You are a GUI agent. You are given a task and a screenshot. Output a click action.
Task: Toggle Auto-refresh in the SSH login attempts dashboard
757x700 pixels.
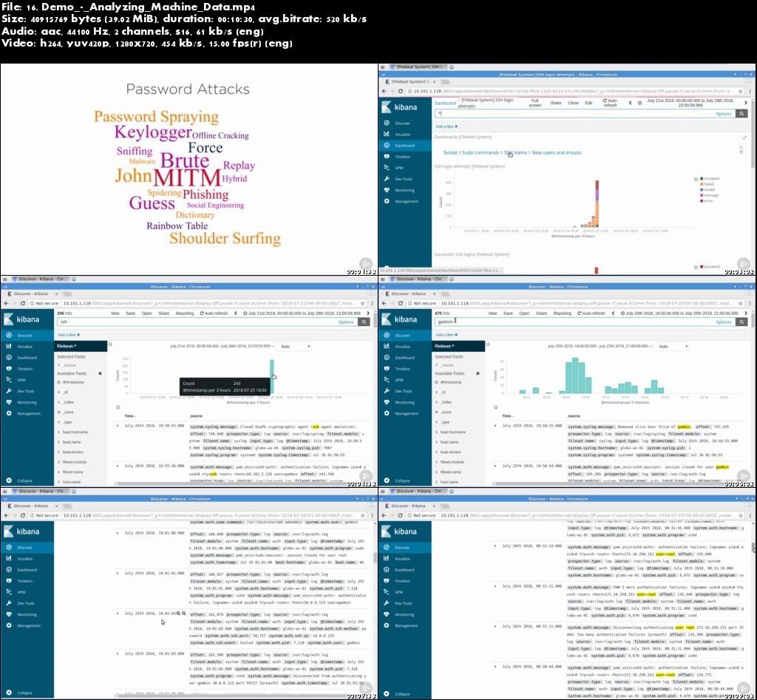tap(610, 103)
